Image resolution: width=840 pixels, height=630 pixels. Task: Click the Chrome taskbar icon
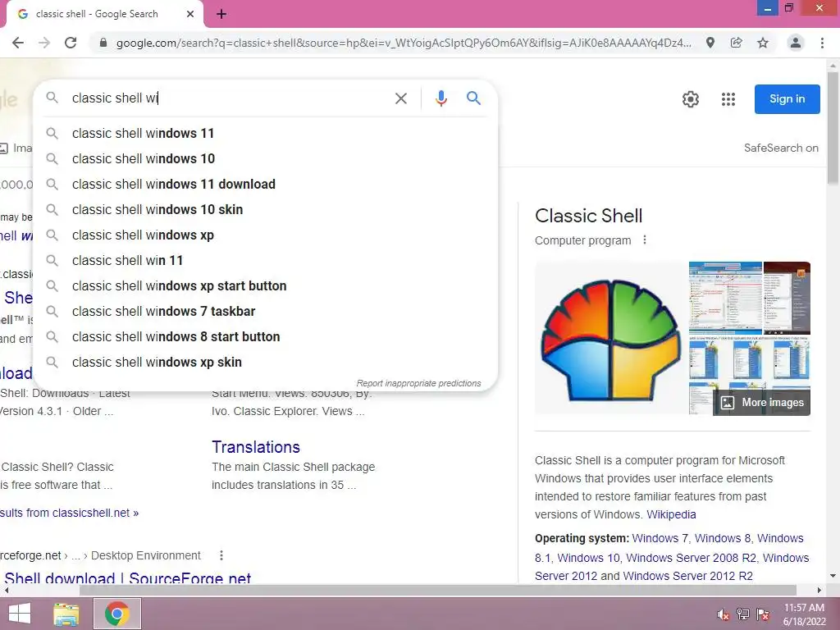pos(117,614)
